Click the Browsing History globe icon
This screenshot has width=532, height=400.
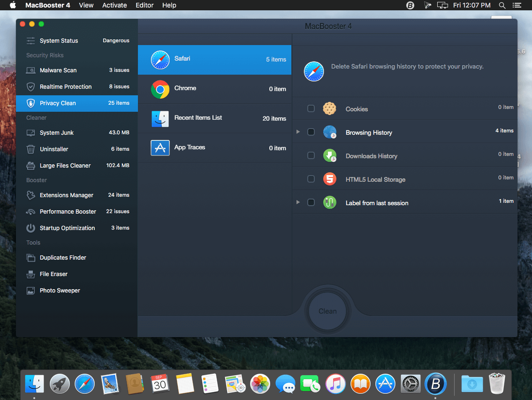[x=329, y=132]
